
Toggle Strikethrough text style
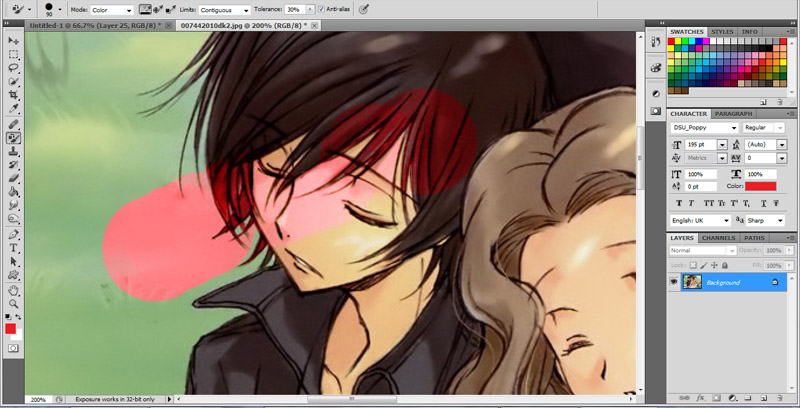pyautogui.click(x=776, y=203)
